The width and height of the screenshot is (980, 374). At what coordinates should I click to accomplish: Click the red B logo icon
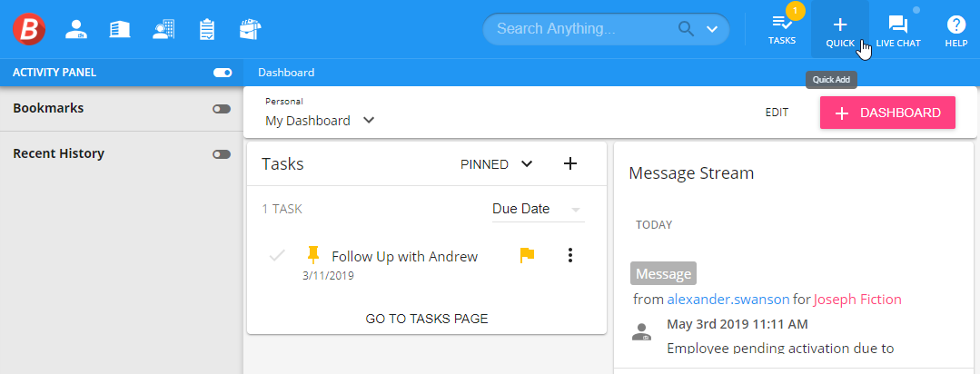(29, 29)
